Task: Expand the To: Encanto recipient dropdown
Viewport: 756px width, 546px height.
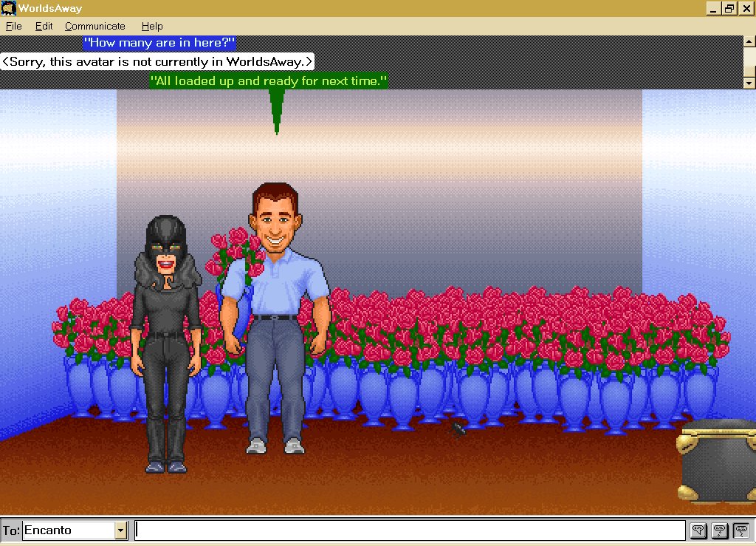Action: 120,530
